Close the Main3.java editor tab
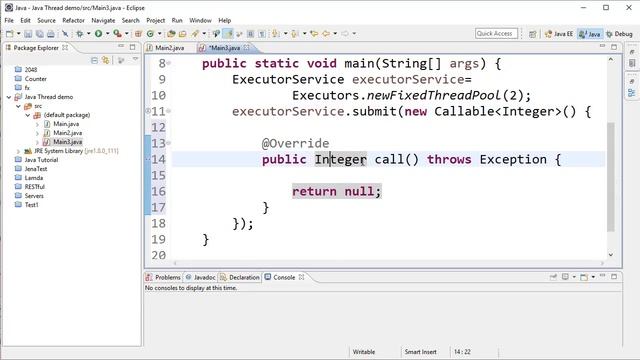This screenshot has height=360, width=640. 247,48
